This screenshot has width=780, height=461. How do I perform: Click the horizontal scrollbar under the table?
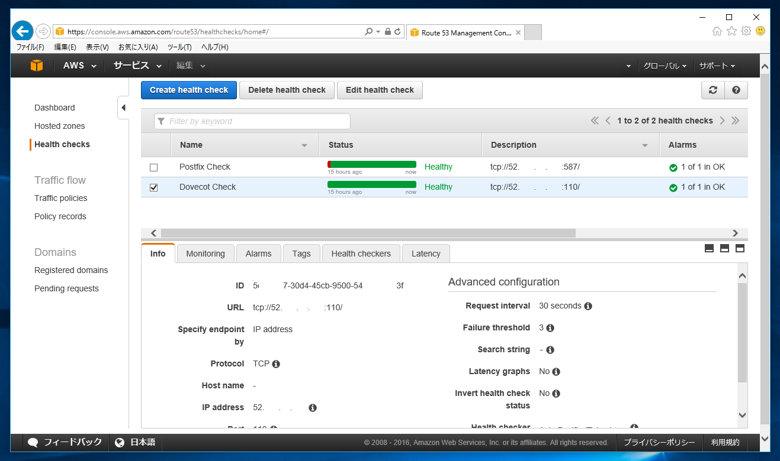point(368,233)
